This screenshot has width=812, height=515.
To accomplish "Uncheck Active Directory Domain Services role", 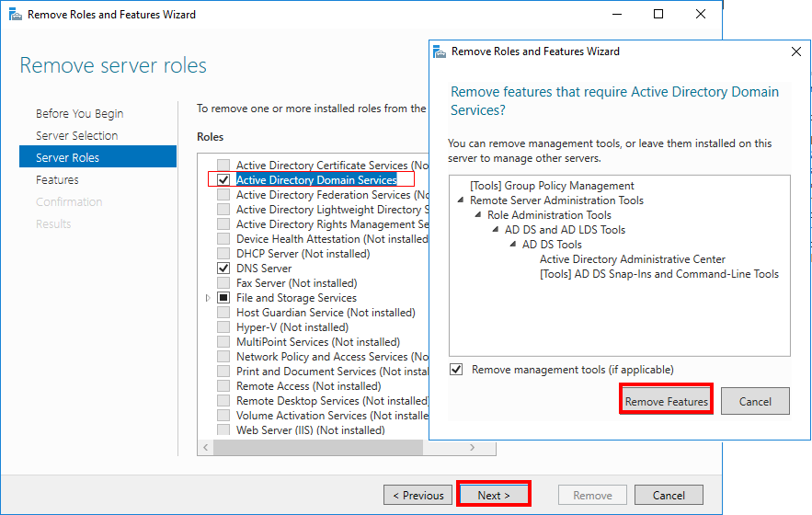I will (x=223, y=179).
